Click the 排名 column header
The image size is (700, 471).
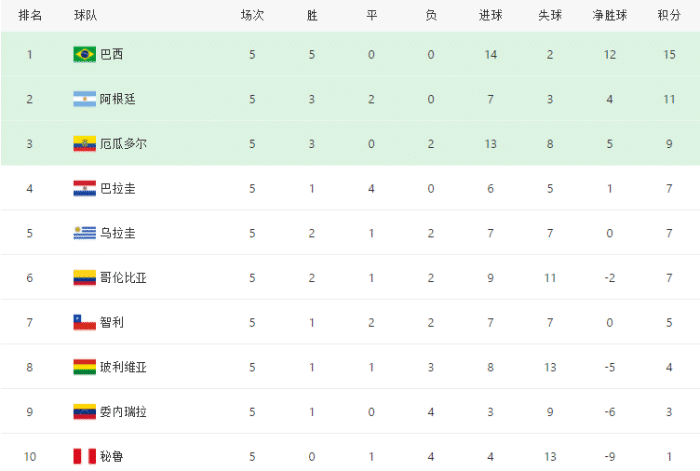tap(30, 15)
